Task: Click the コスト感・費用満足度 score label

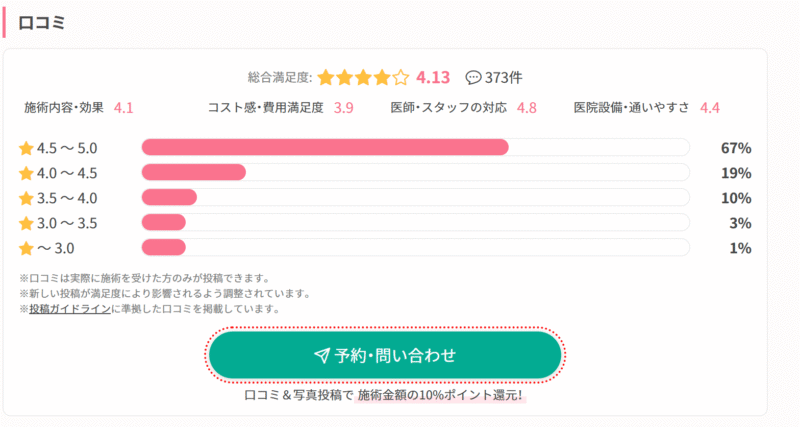Action: [x=266, y=107]
